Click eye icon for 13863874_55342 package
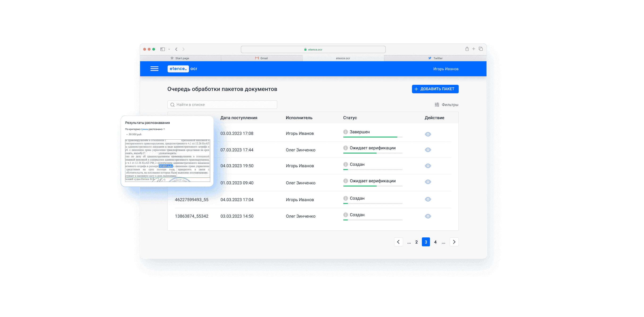 coord(428,216)
